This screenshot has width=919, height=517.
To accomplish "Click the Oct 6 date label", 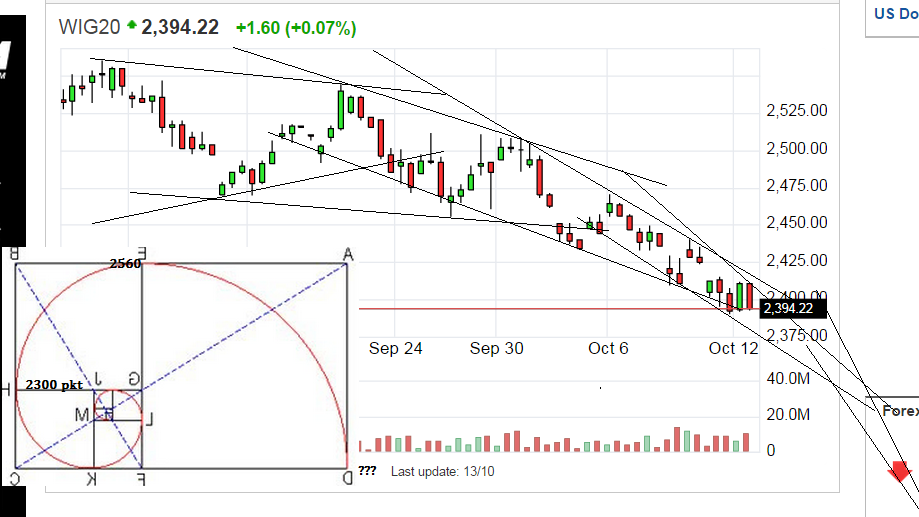I will pos(609,348).
